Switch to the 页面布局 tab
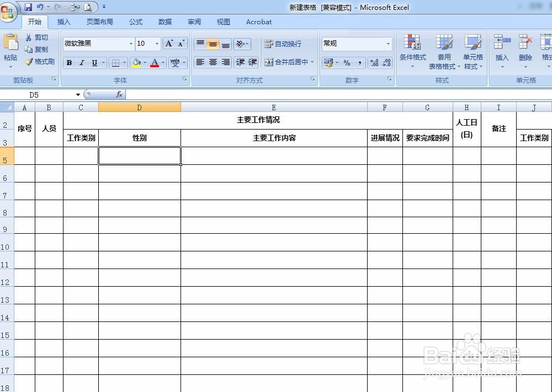Viewport: 552px width, 392px height. (99, 22)
